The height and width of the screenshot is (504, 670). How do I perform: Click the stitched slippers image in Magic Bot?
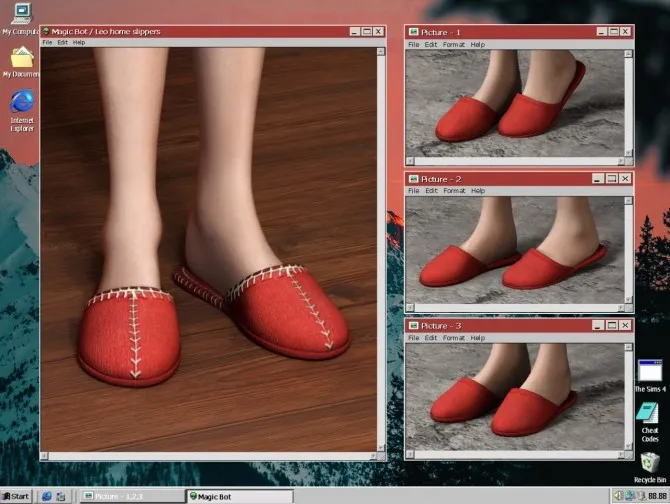click(x=209, y=249)
